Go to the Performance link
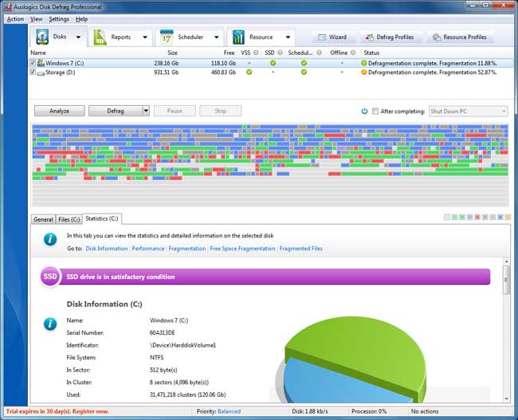 point(148,249)
